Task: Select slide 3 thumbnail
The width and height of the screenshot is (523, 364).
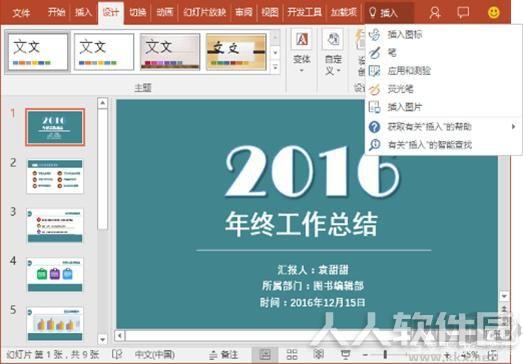Action: point(55,226)
